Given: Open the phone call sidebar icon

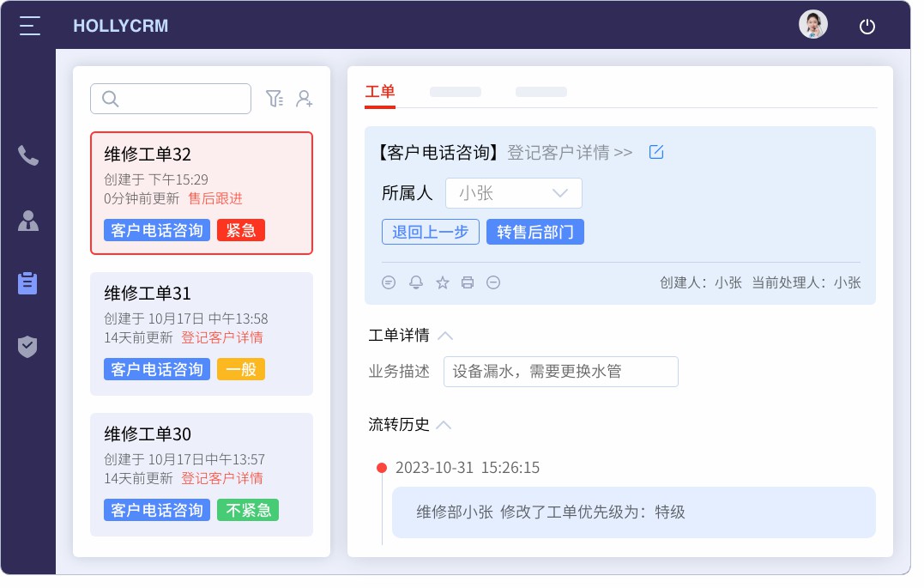Looking at the screenshot, I should pos(28,155).
